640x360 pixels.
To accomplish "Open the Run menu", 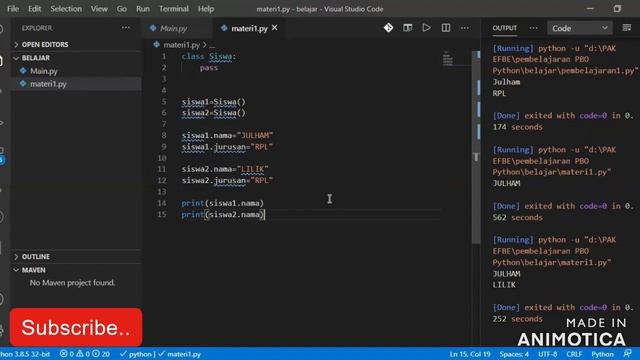I will (142, 9).
